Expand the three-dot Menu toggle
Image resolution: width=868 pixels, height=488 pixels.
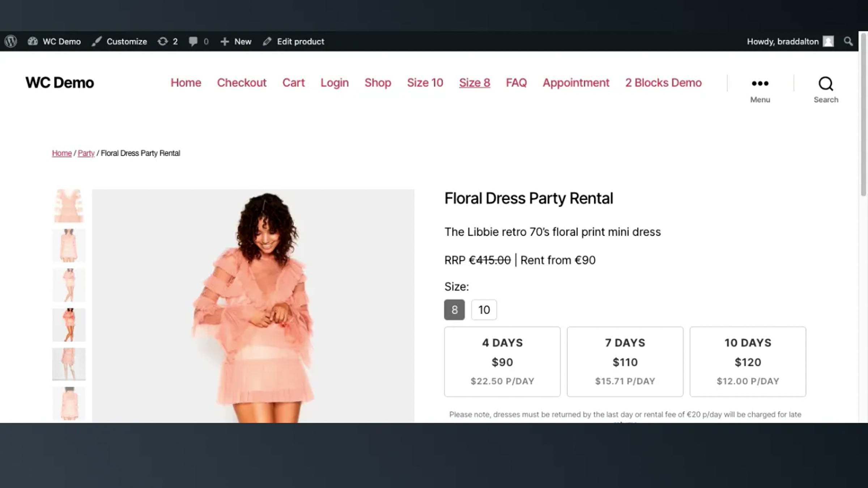[x=760, y=84]
